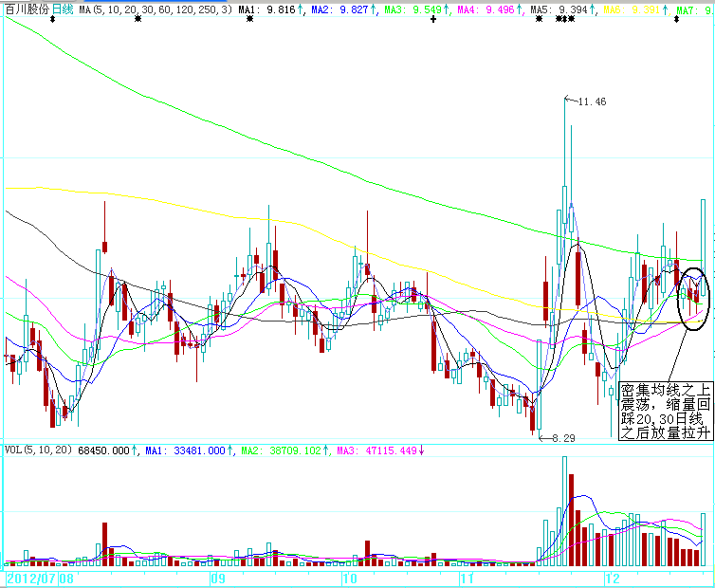Click the stock name 百川股份
Image resolution: width=715 pixels, height=588 pixels.
click(x=27, y=9)
